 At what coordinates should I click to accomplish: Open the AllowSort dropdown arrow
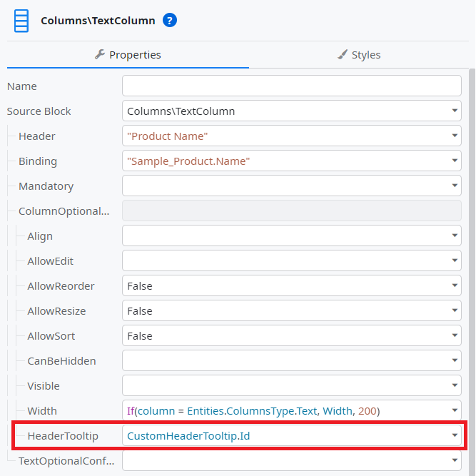[455, 335]
